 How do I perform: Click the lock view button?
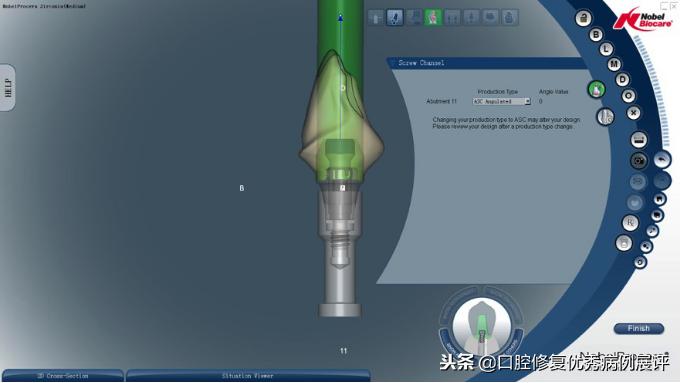tap(583, 18)
